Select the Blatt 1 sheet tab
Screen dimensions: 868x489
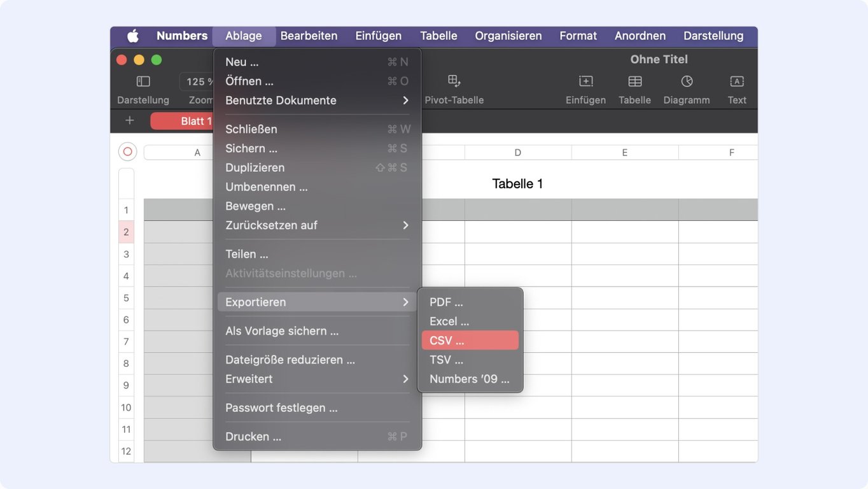182,121
